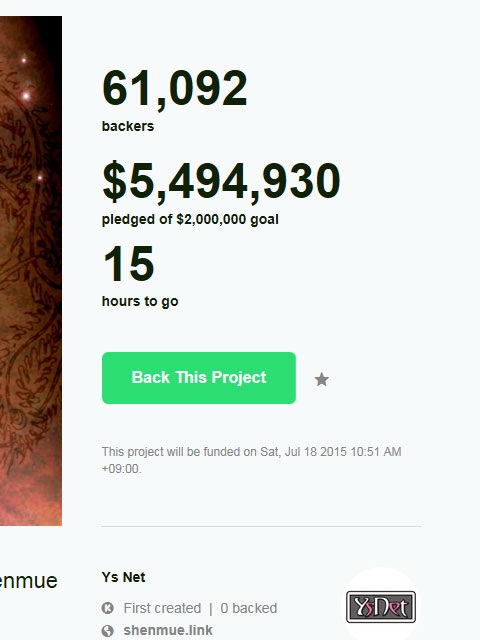Click the +09:00 timezone text
Viewport: 480px width, 640px height.
(121, 469)
